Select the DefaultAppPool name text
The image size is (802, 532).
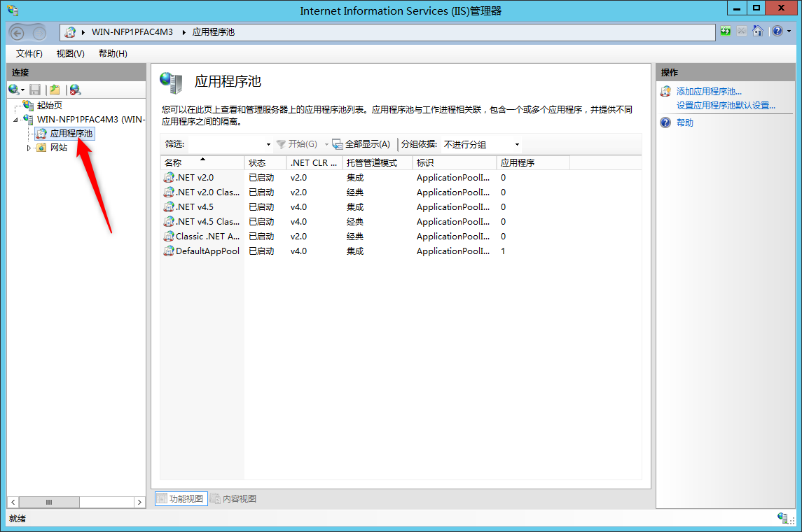point(207,251)
